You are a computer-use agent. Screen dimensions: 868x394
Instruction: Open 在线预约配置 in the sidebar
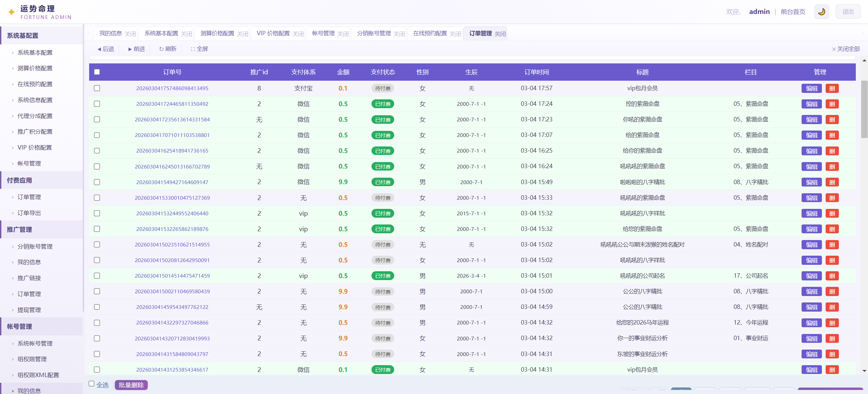(x=35, y=84)
